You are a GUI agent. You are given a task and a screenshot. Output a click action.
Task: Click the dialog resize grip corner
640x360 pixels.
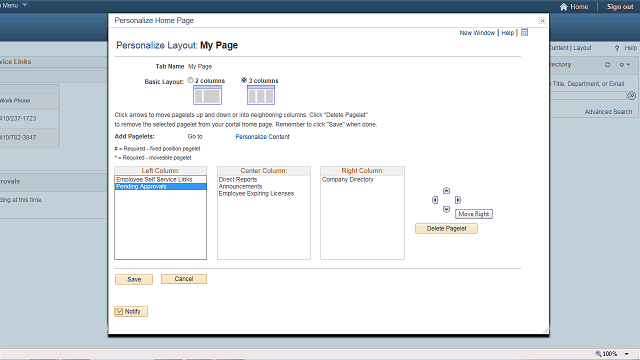(x=545, y=330)
